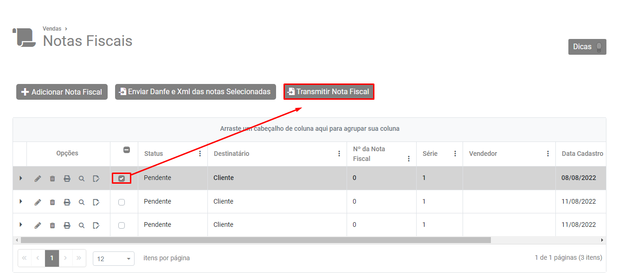644x276 pixels.
Task: Sort by the Série column header
Action: 430,154
